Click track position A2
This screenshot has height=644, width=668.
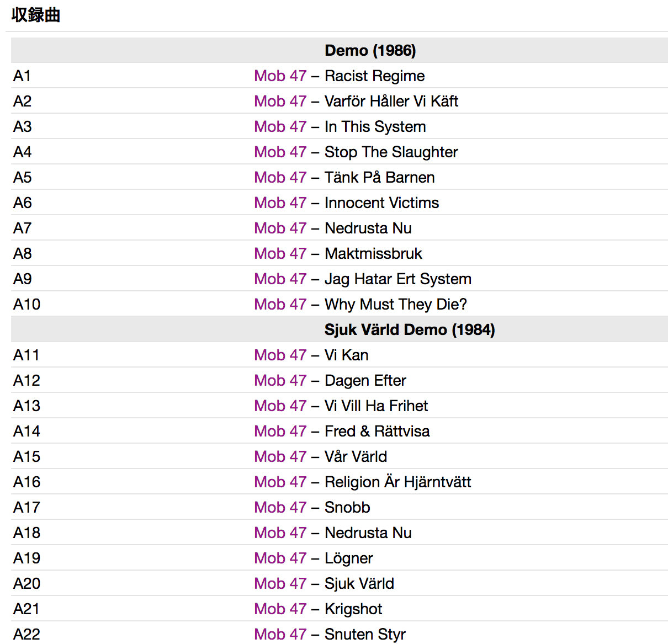pyautogui.click(x=23, y=101)
